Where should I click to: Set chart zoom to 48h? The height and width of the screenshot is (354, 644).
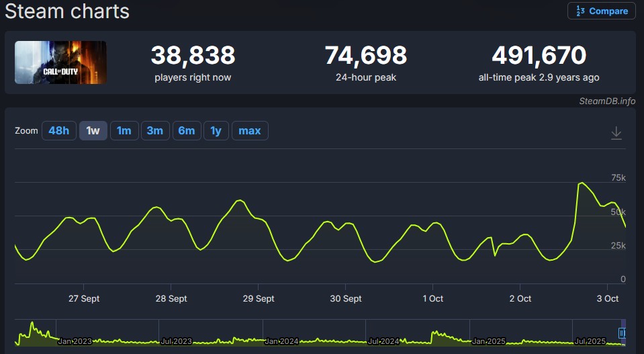click(x=59, y=130)
